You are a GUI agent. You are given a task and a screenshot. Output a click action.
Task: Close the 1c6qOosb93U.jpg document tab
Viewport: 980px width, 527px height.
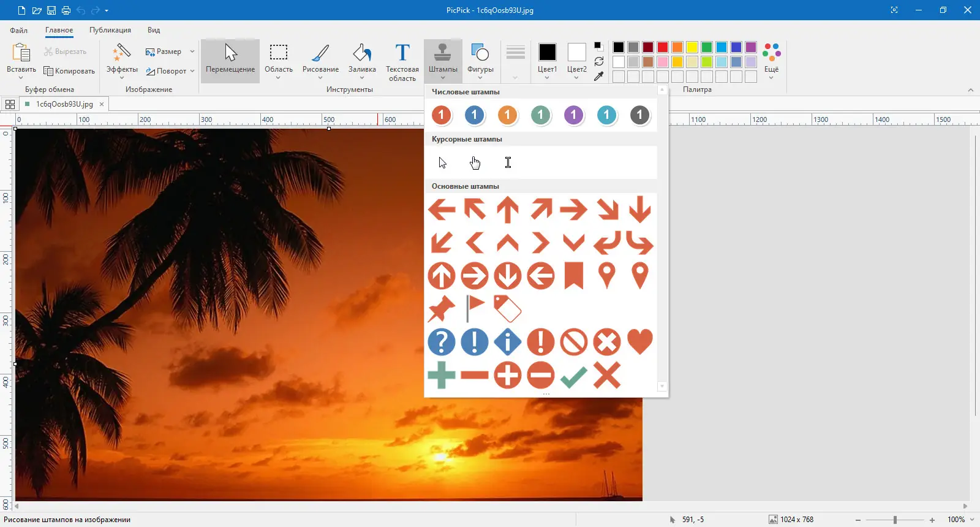(102, 104)
